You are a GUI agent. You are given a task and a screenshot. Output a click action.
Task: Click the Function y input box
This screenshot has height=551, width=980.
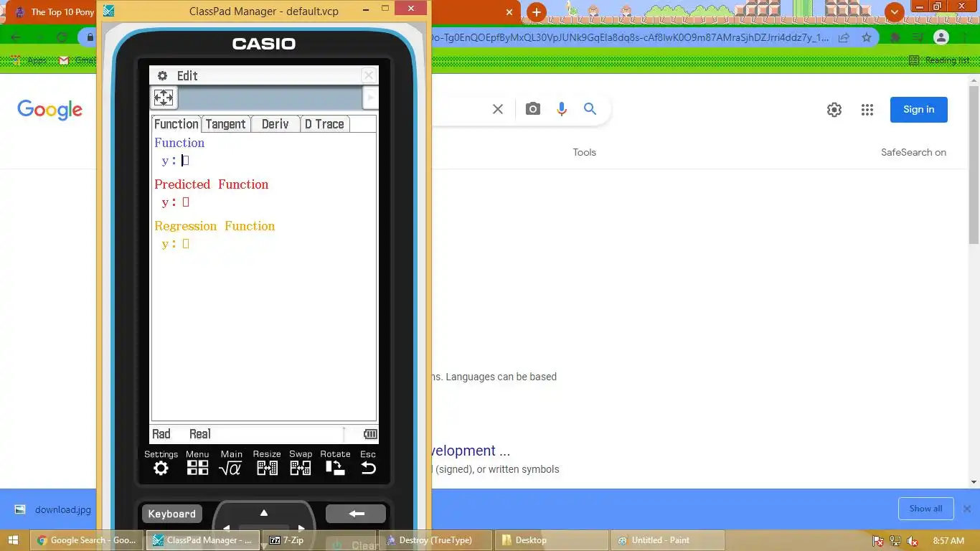[x=185, y=161]
